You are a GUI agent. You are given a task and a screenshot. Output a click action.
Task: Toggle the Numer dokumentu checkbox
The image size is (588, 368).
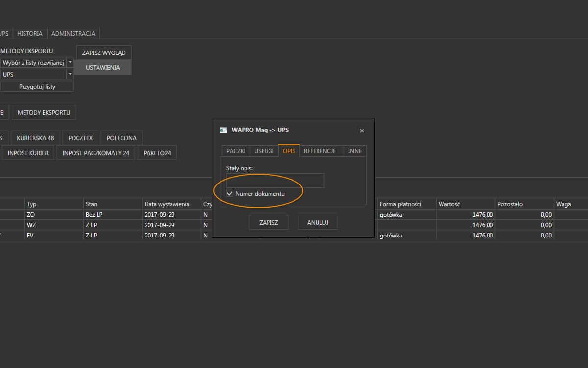230,194
